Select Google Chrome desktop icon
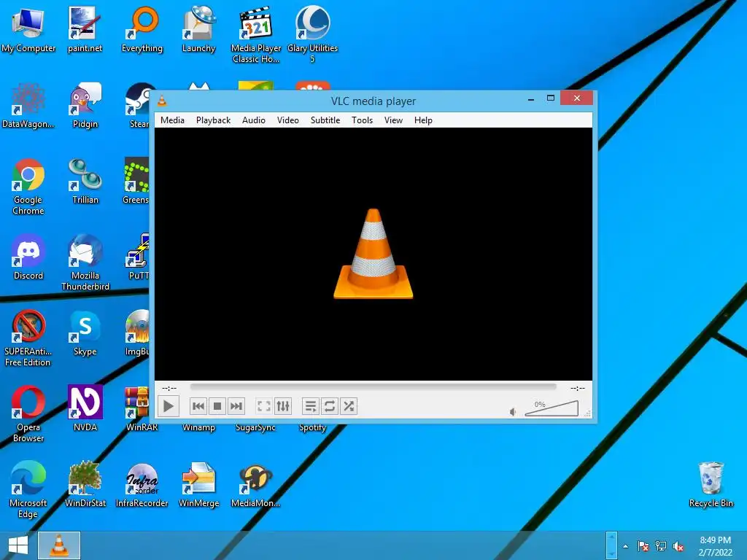This screenshot has width=747, height=560. tap(28, 187)
